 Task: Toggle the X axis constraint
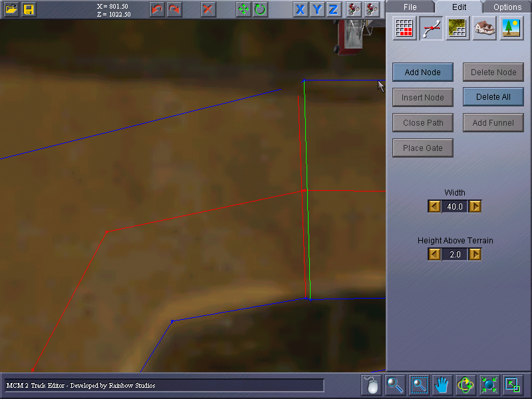coord(300,9)
